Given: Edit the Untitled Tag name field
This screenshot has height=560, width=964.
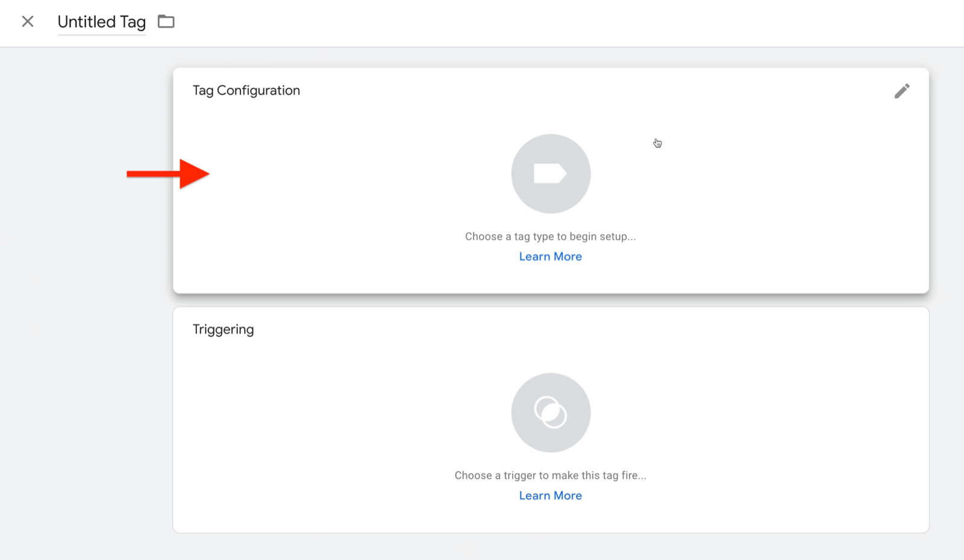Looking at the screenshot, I should (x=102, y=22).
